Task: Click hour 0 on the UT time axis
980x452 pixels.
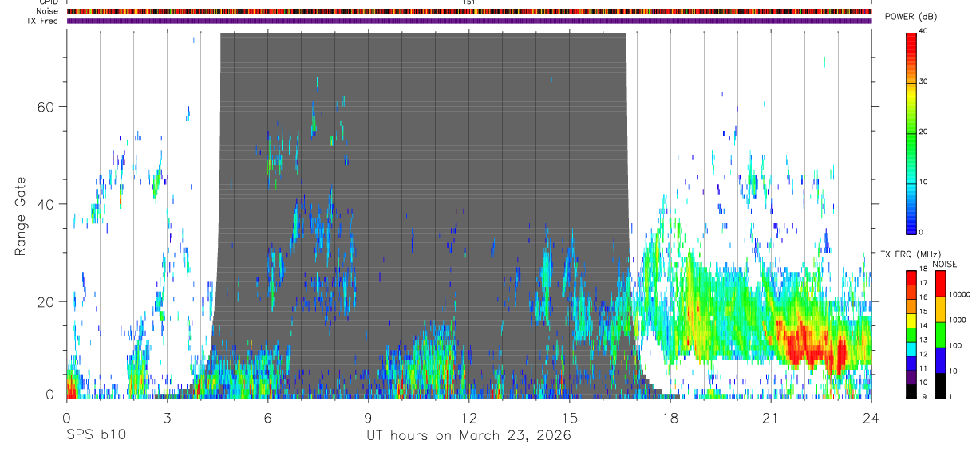Action: pyautogui.click(x=66, y=417)
